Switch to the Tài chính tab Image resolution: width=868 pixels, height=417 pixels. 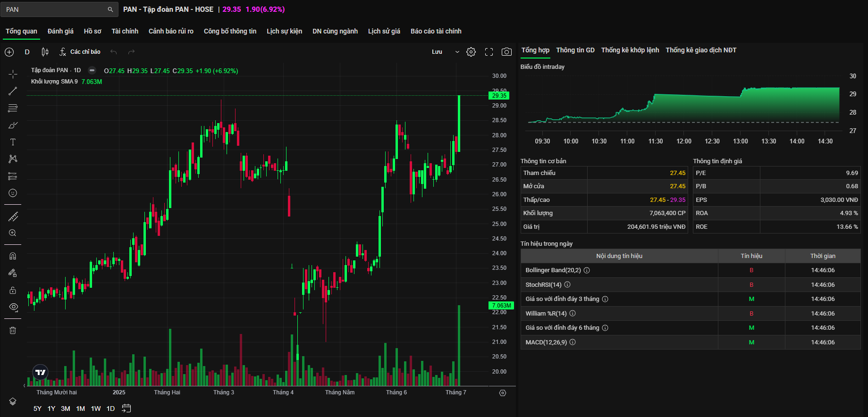click(125, 31)
